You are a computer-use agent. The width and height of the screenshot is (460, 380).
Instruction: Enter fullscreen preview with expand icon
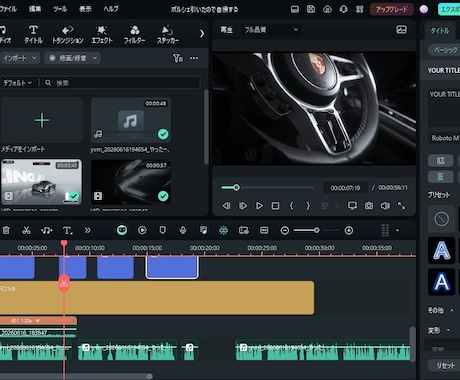point(401,206)
